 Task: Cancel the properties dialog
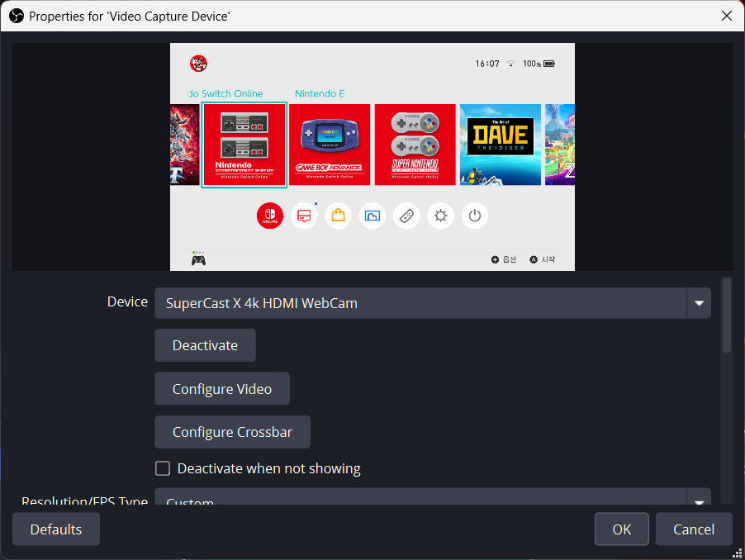click(x=694, y=529)
